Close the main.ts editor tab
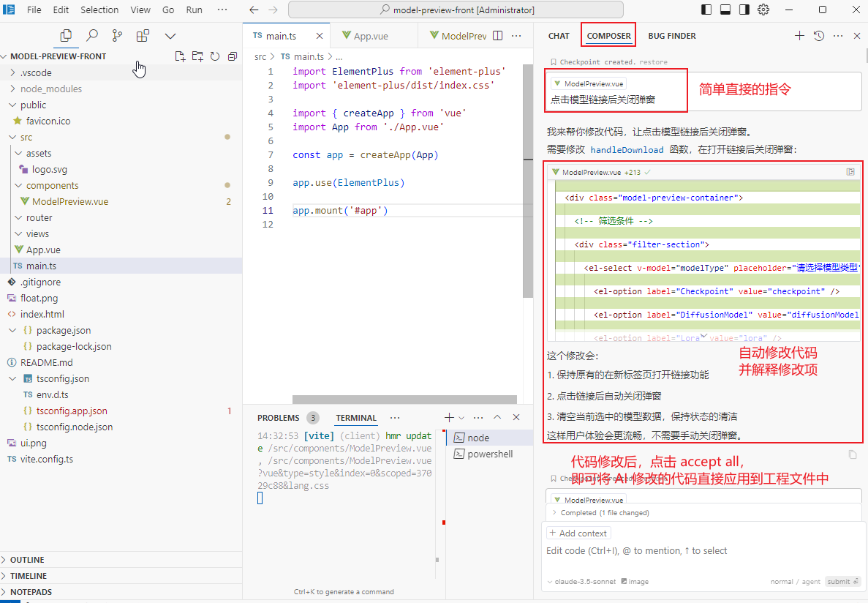Screen dimensions: 868x603 click(320, 35)
